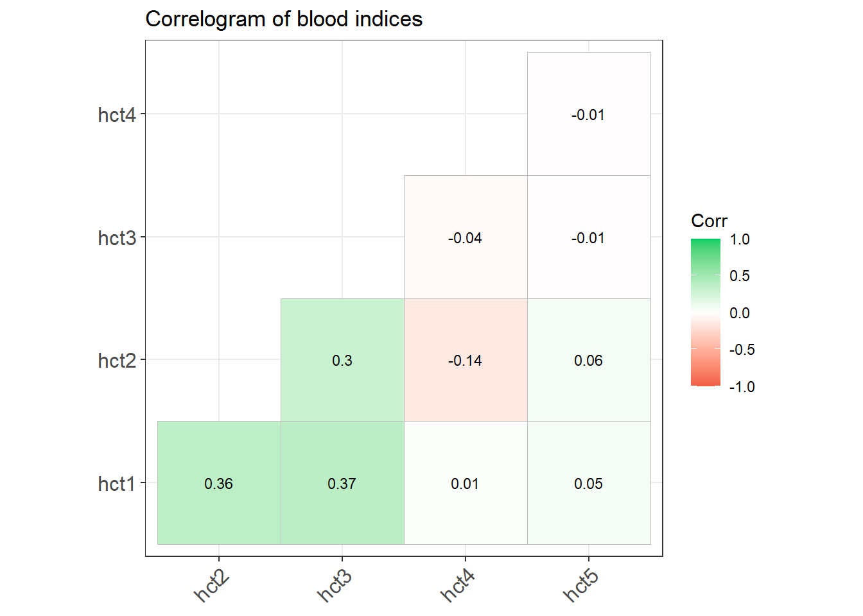Click the hct1 y-axis label
863x616 pixels.
click(x=117, y=483)
